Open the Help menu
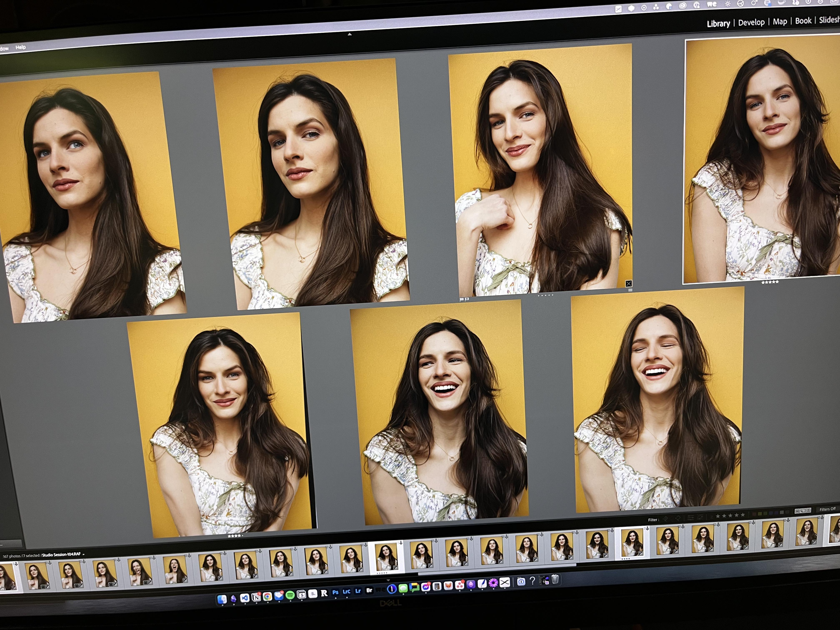Image resolution: width=840 pixels, height=630 pixels. 20,47
